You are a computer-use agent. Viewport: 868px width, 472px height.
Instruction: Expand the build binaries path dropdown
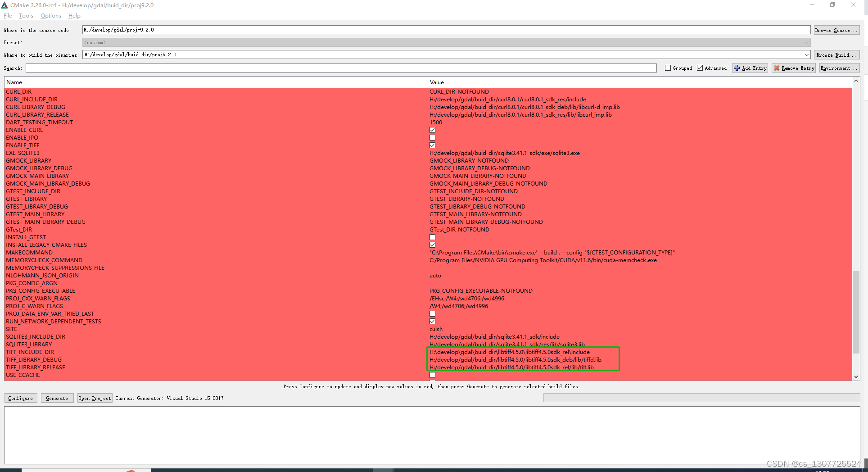point(806,55)
